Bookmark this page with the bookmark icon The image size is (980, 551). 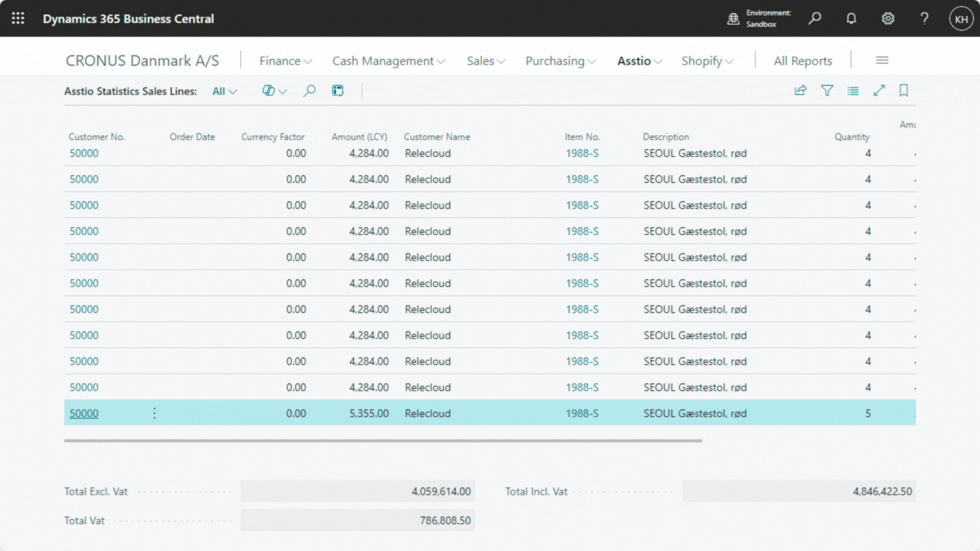(903, 90)
